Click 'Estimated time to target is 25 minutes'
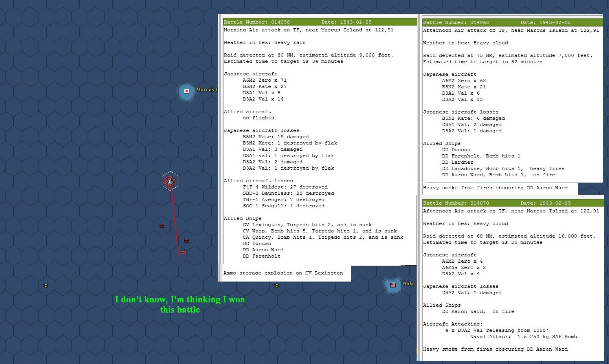This screenshot has width=609, height=364. coord(482,242)
